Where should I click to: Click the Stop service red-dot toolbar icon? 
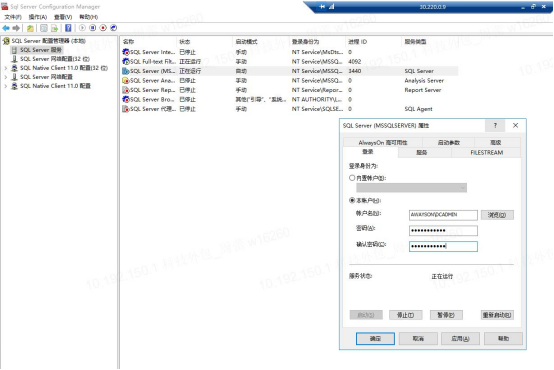pyautogui.click(x=103, y=28)
